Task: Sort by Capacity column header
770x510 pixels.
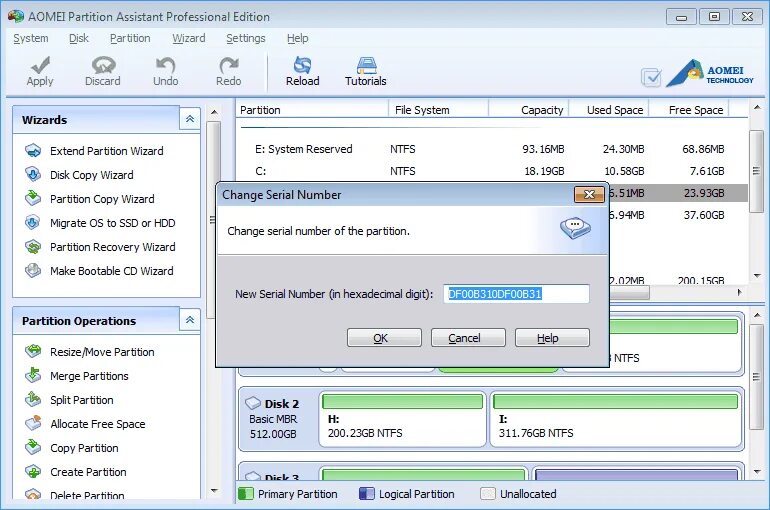Action: click(529, 110)
